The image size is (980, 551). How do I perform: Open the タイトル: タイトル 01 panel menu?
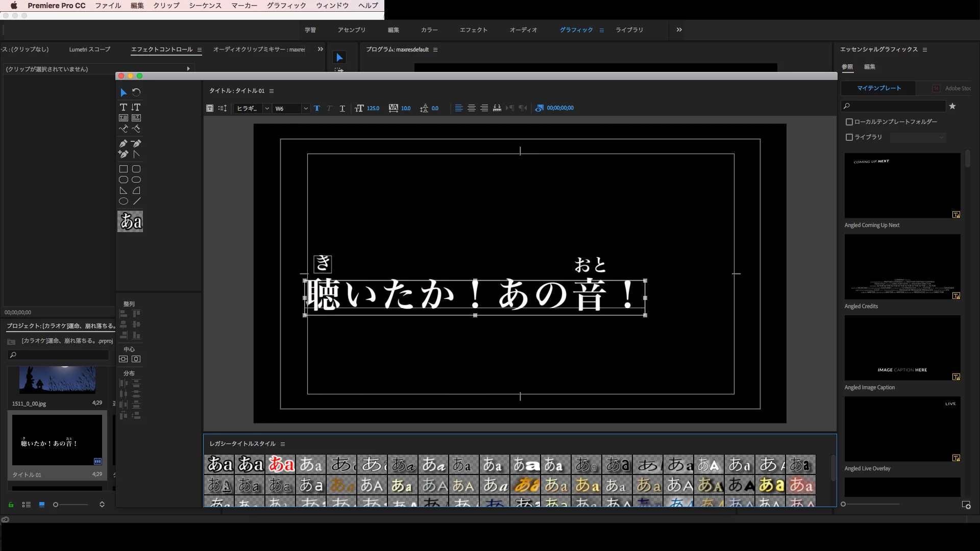coord(272,91)
